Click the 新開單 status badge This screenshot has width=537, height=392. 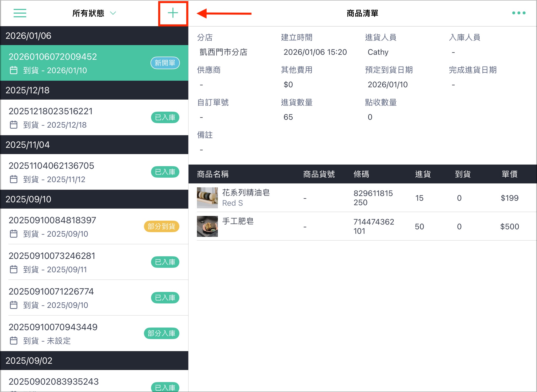tap(165, 63)
